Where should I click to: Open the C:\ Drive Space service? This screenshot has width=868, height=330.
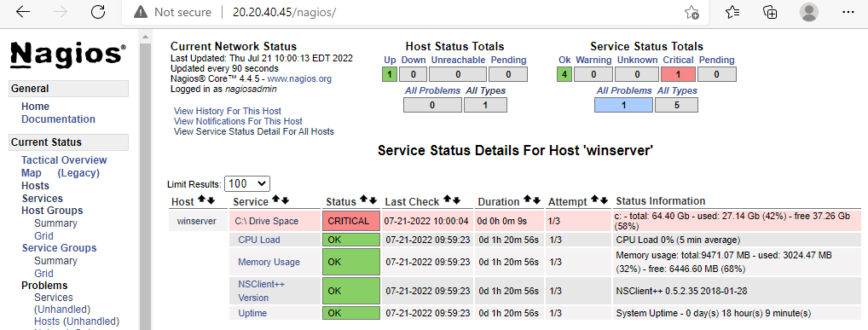(x=266, y=221)
